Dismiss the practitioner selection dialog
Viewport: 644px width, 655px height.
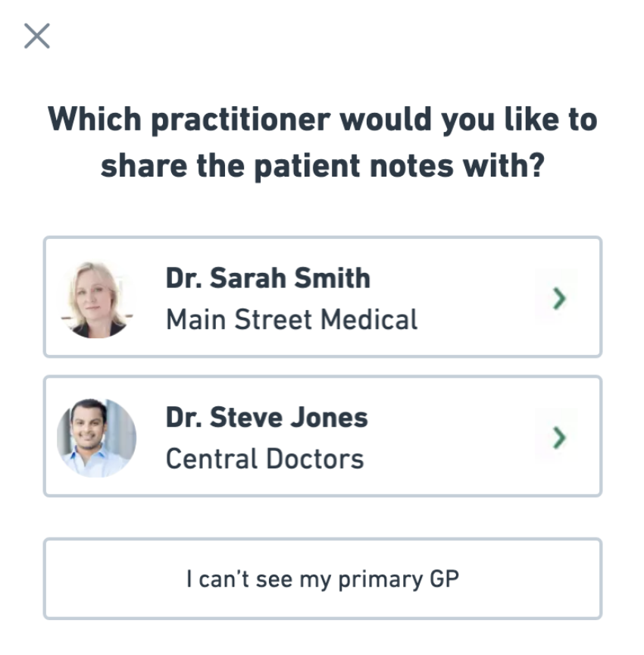[37, 36]
